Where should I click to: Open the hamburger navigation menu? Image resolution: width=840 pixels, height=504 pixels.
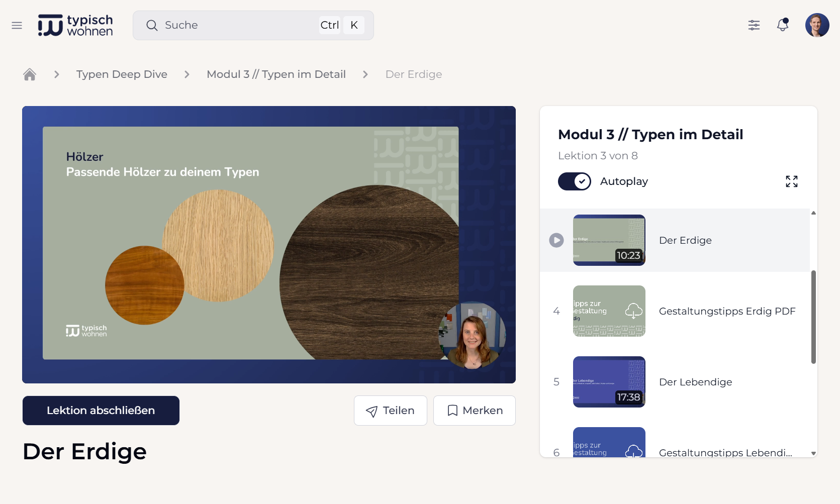point(17,25)
